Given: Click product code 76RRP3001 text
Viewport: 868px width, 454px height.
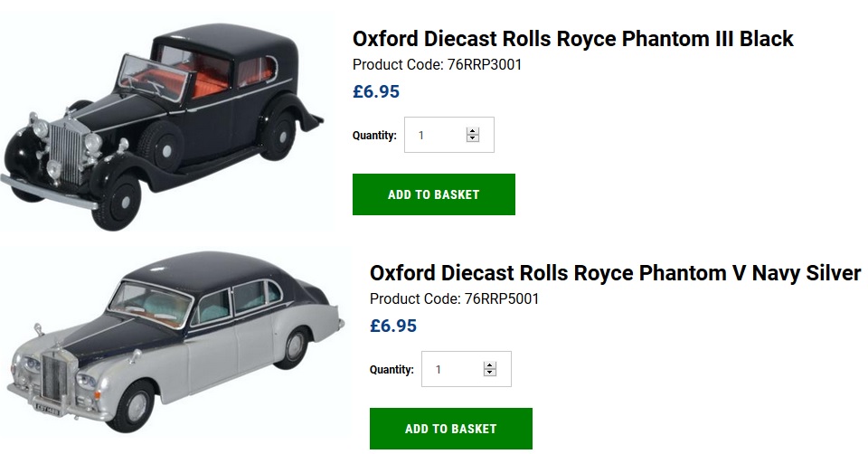Looking at the screenshot, I should pyautogui.click(x=437, y=65).
